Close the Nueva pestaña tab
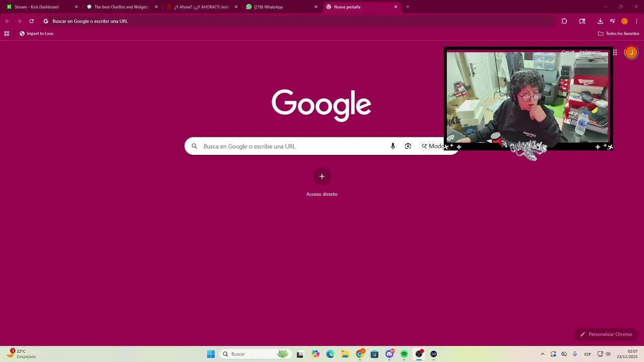The height and width of the screenshot is (362, 644). click(396, 7)
